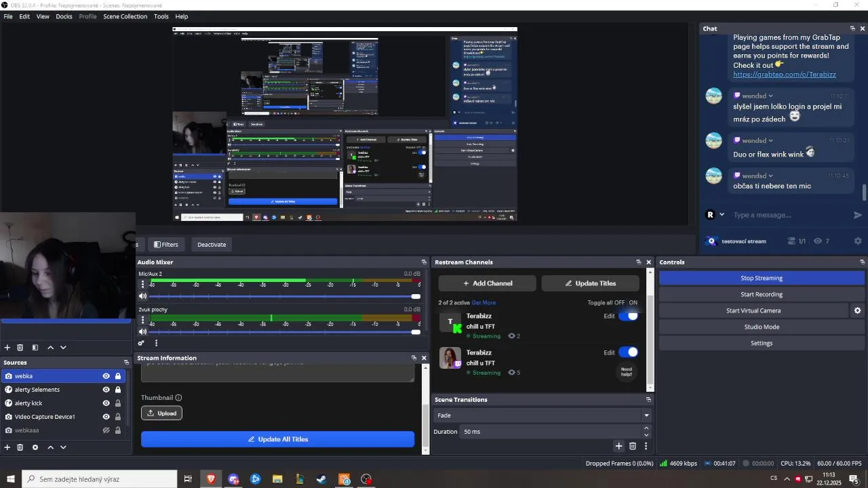The width and height of the screenshot is (868, 488).
Task: Move selected source up arrow
Action: (50, 447)
